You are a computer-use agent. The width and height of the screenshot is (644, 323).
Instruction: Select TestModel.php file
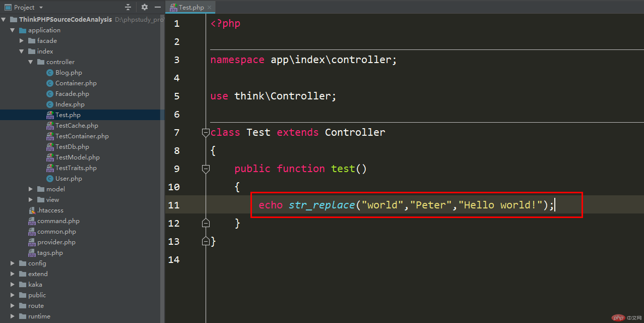78,157
